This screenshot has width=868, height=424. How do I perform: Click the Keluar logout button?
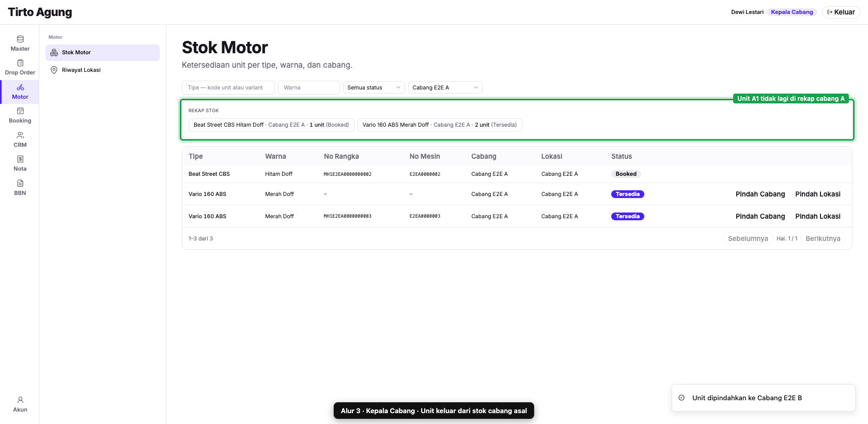[x=841, y=12]
